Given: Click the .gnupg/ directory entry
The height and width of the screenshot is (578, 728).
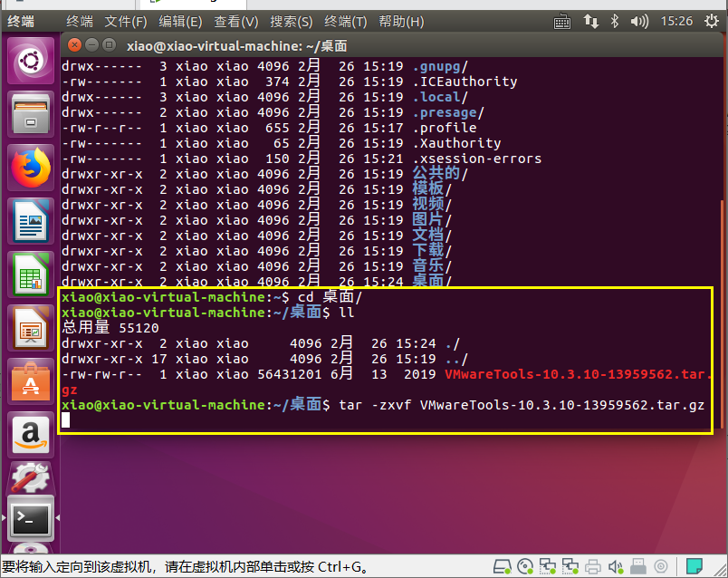Looking at the screenshot, I should (x=440, y=66).
